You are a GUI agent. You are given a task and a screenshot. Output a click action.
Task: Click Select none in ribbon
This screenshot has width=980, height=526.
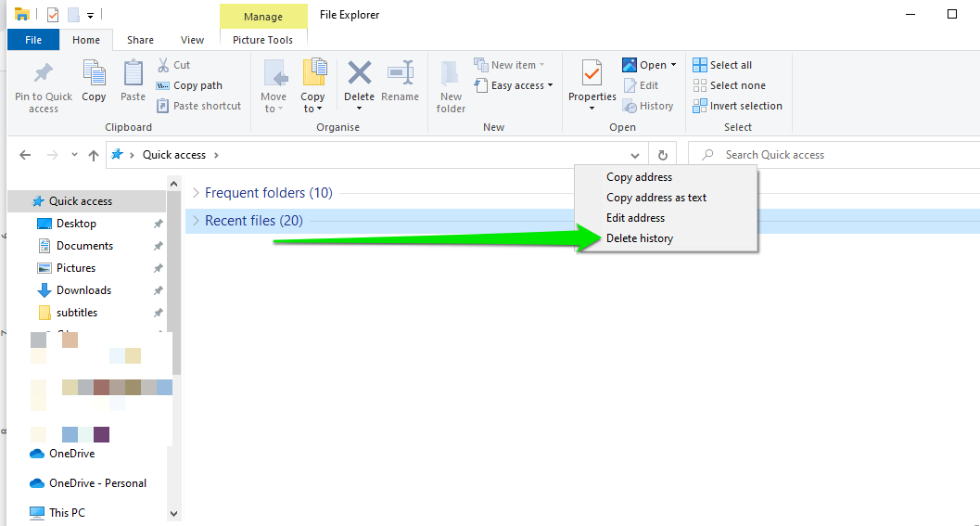coord(730,85)
